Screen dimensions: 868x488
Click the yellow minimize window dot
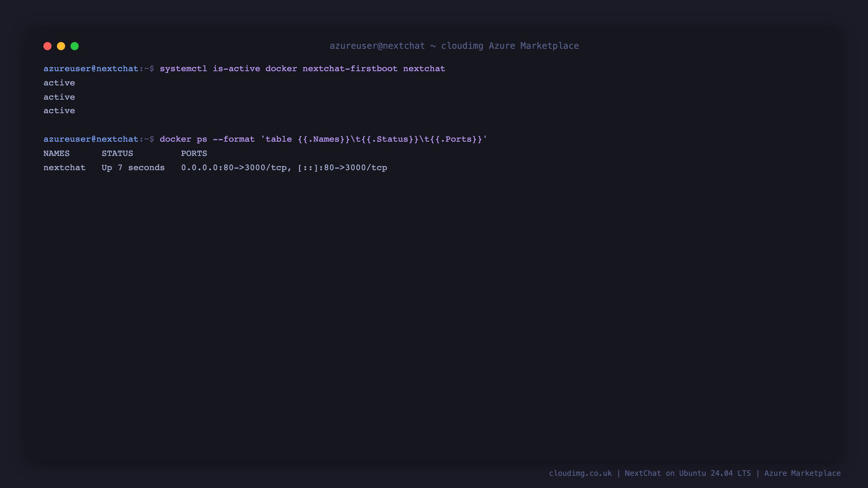(61, 46)
